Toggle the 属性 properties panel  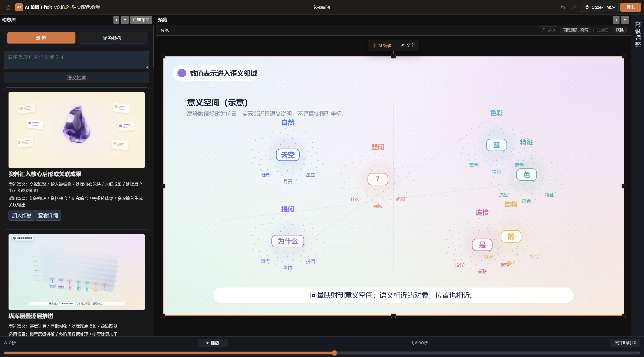tap(620, 30)
